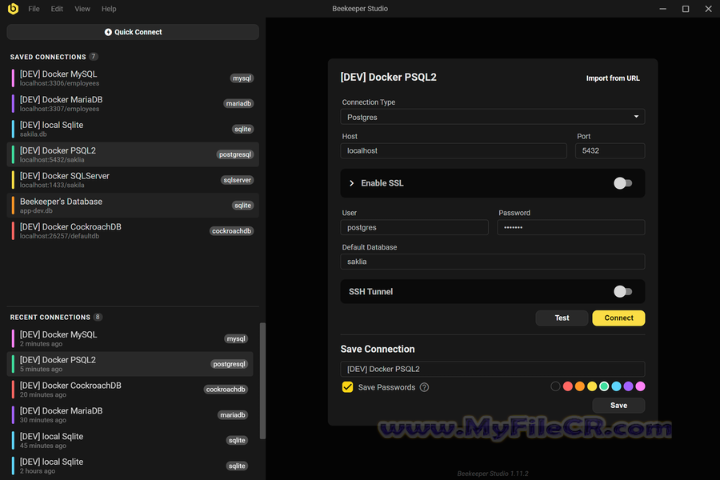Pick the yellow color swatch
Screen dimensions: 720x480
click(592, 386)
